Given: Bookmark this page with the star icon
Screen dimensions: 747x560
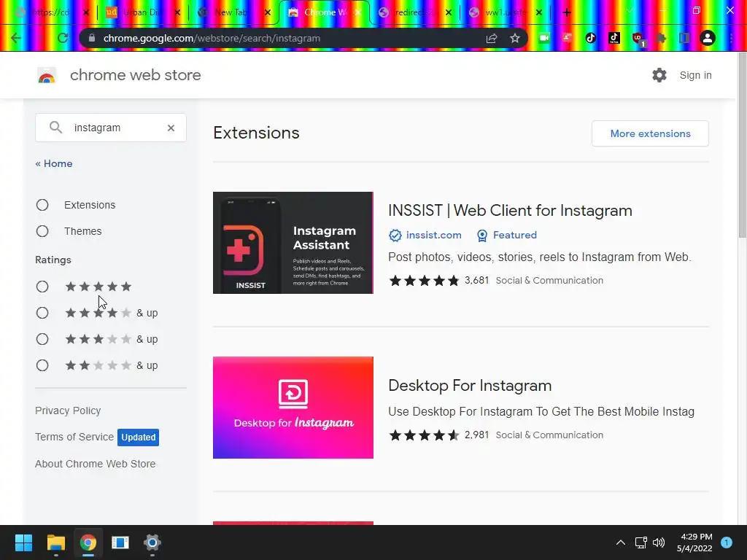Looking at the screenshot, I should tap(515, 38).
